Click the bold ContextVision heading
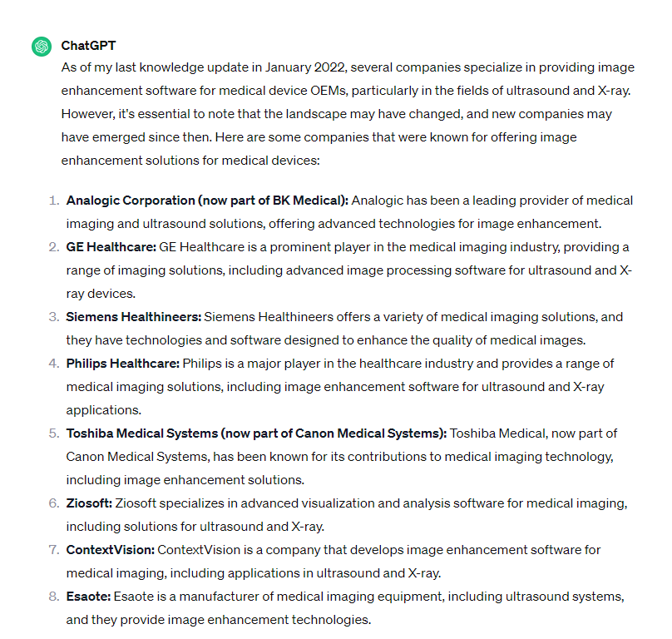This screenshot has width=672, height=639. (x=111, y=550)
